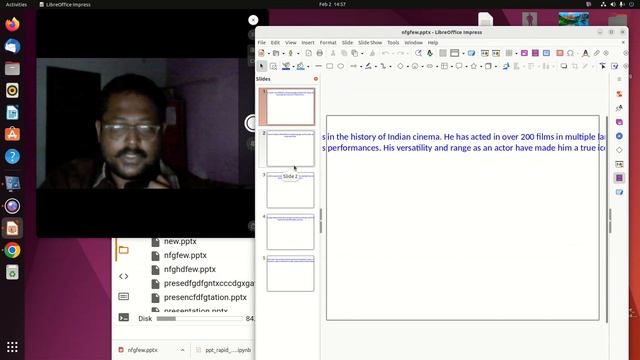Select the Basic Shapes diamond tool

400,66
